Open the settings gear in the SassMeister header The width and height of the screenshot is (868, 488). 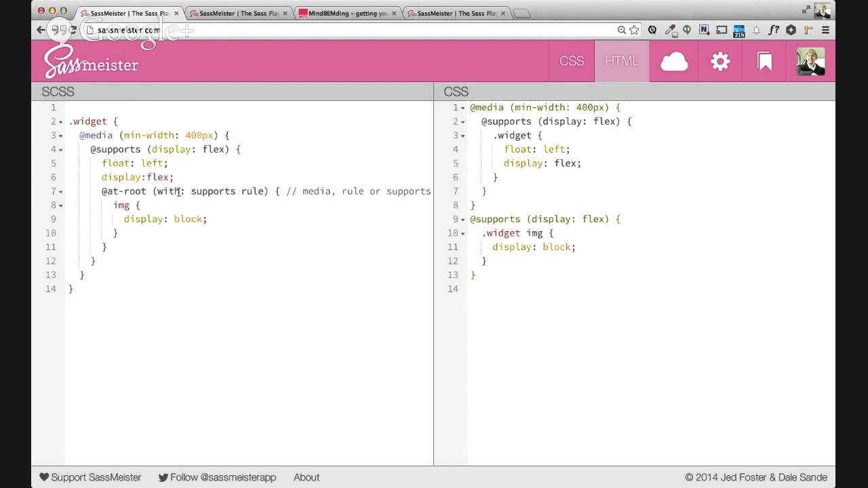(720, 62)
